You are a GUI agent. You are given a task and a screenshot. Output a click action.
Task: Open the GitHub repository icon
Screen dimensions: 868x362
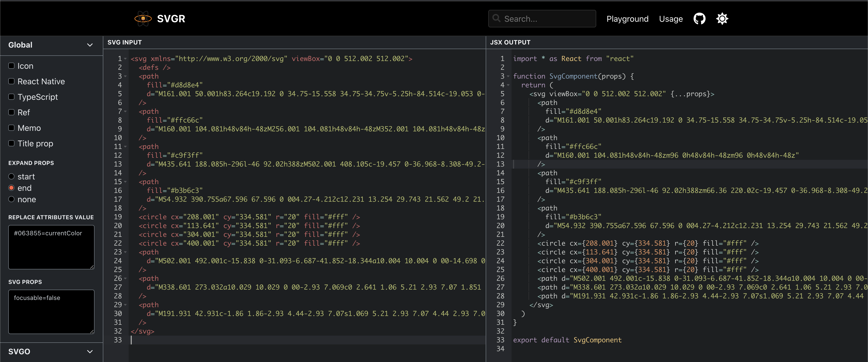(x=699, y=19)
